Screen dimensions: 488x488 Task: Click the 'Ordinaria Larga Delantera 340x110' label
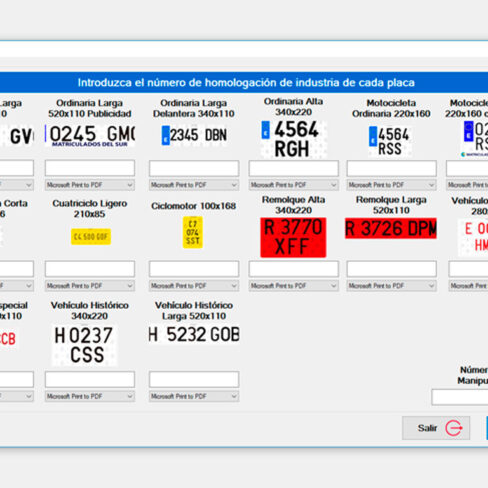(194, 108)
